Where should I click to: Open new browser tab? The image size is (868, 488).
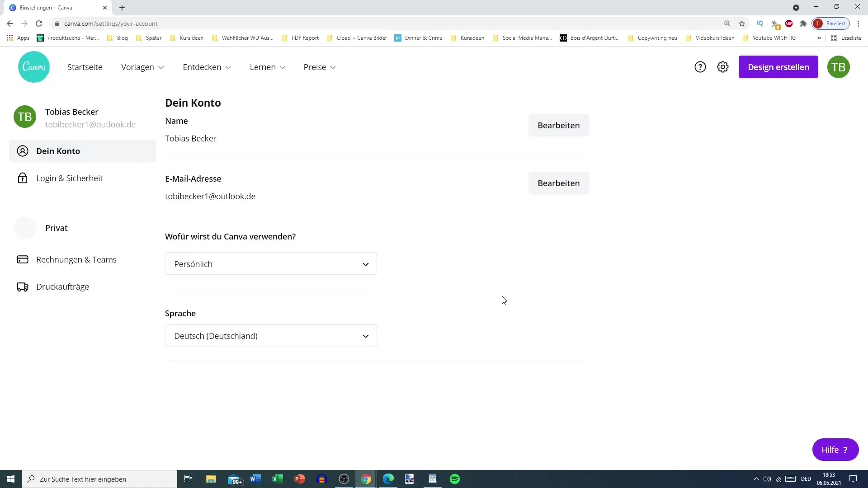tap(122, 8)
